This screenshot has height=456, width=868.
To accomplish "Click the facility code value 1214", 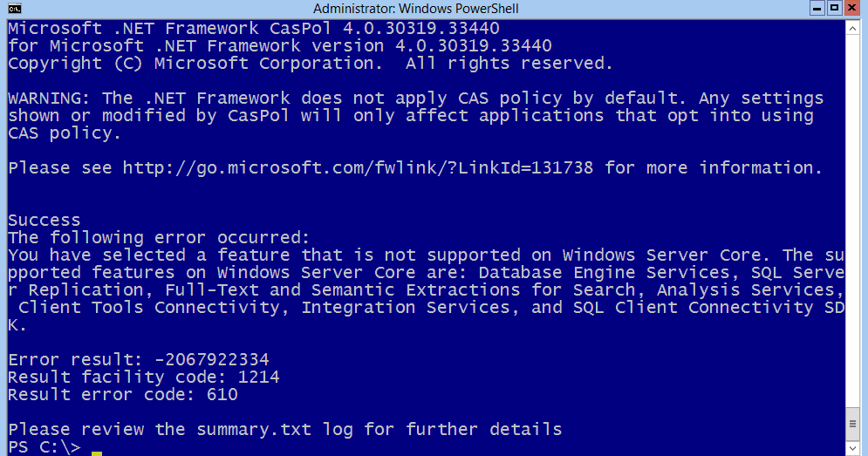I will point(258,378).
